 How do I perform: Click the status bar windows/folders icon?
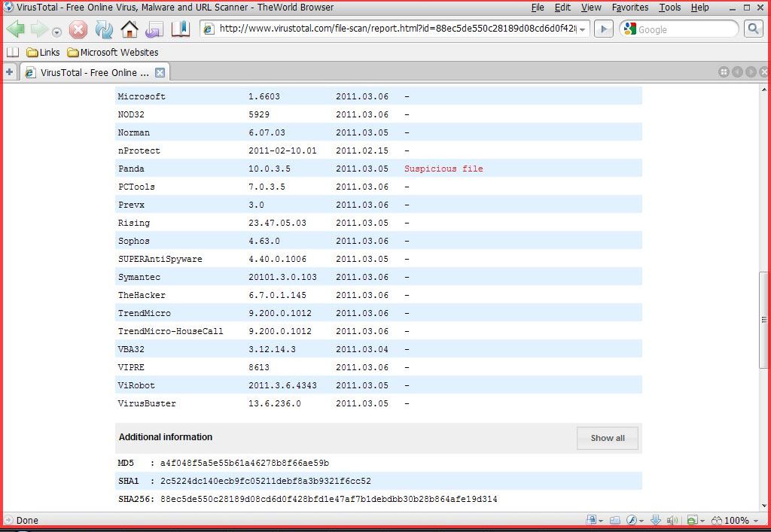click(614, 520)
